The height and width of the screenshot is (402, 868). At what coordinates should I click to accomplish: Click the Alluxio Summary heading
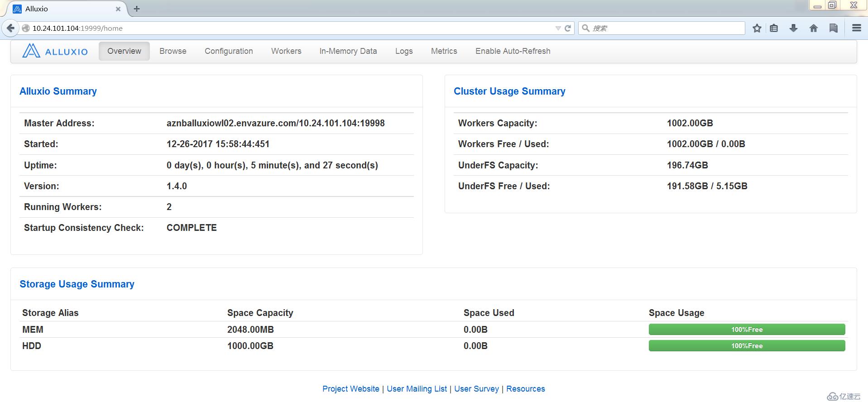pos(58,91)
